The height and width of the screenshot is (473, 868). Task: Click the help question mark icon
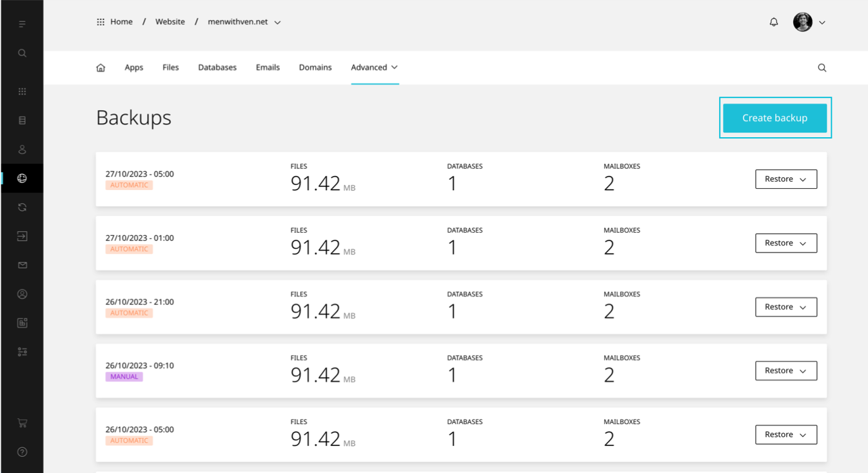click(22, 452)
